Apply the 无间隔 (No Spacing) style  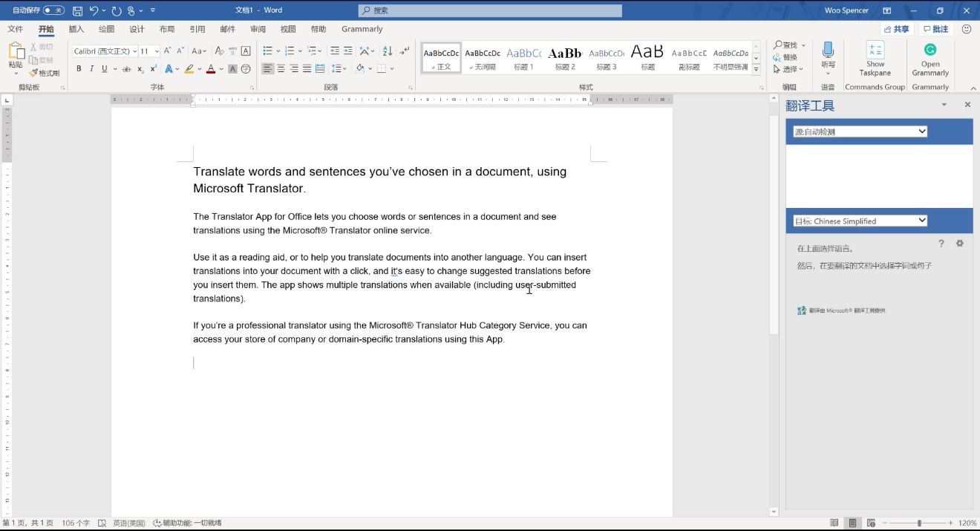point(483,58)
